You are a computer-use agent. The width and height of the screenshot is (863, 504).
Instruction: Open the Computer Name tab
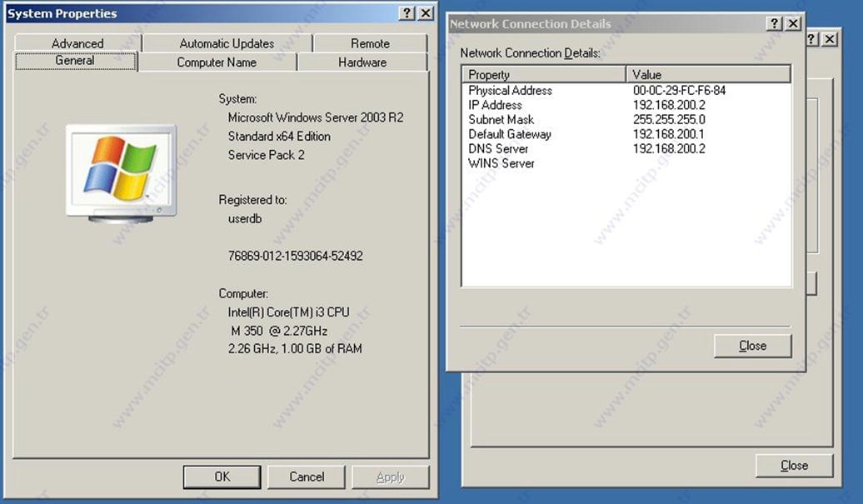coord(217,62)
